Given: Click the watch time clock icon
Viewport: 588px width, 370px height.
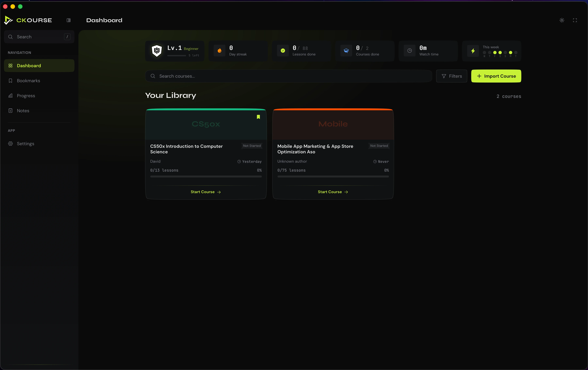Looking at the screenshot, I should pos(409,51).
